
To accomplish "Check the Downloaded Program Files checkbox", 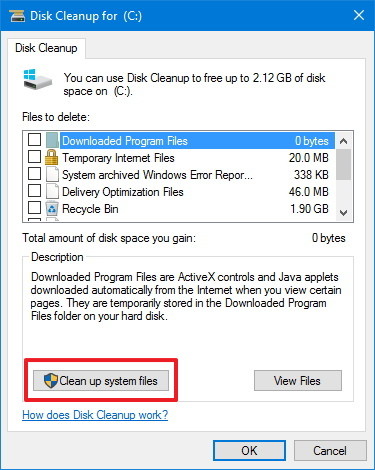I will point(34,140).
